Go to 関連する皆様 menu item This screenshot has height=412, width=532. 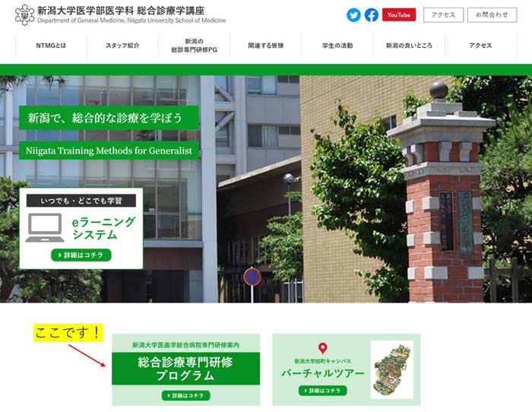coord(265,46)
